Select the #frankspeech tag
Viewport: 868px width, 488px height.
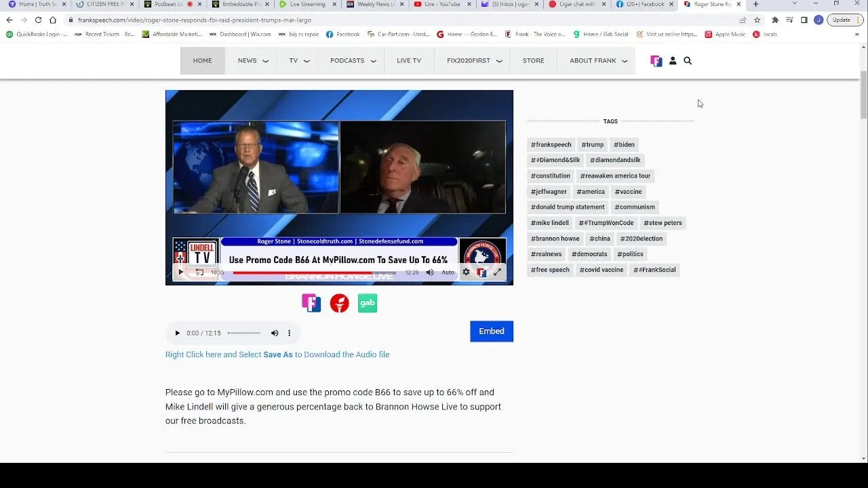point(551,144)
